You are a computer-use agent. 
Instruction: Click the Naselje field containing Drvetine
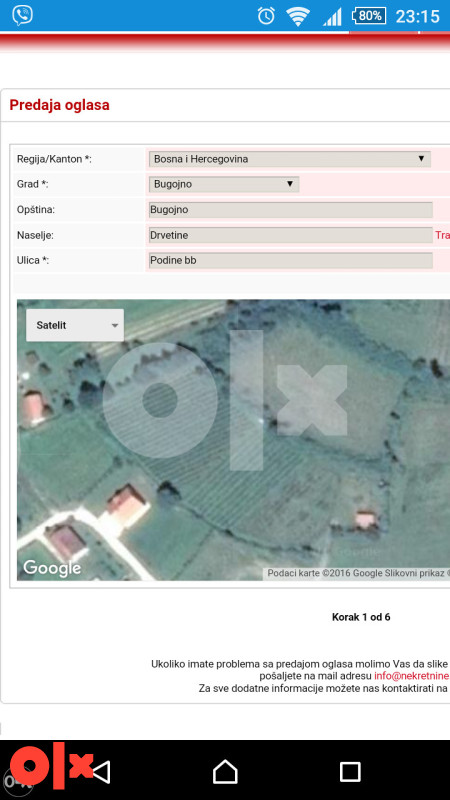pos(290,235)
